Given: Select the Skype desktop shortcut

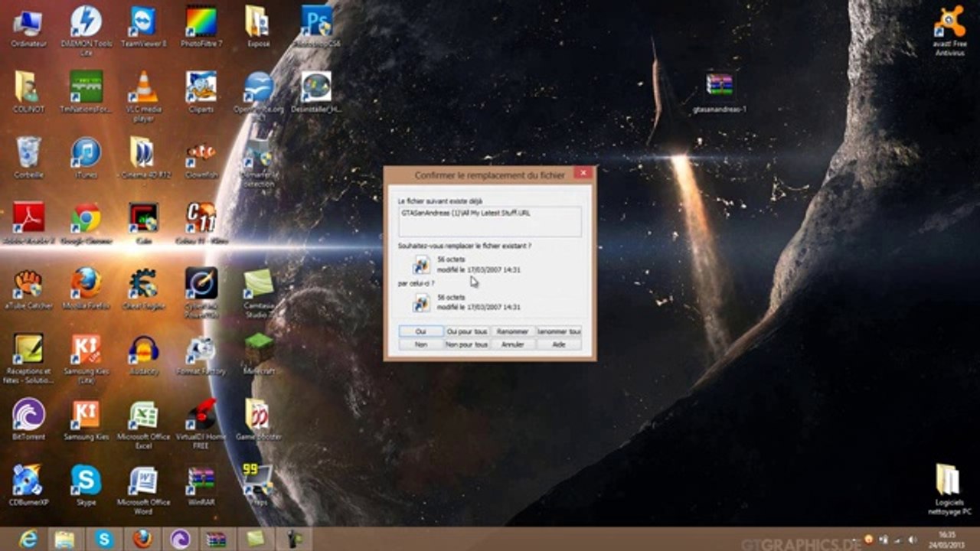Looking at the screenshot, I should (86, 485).
